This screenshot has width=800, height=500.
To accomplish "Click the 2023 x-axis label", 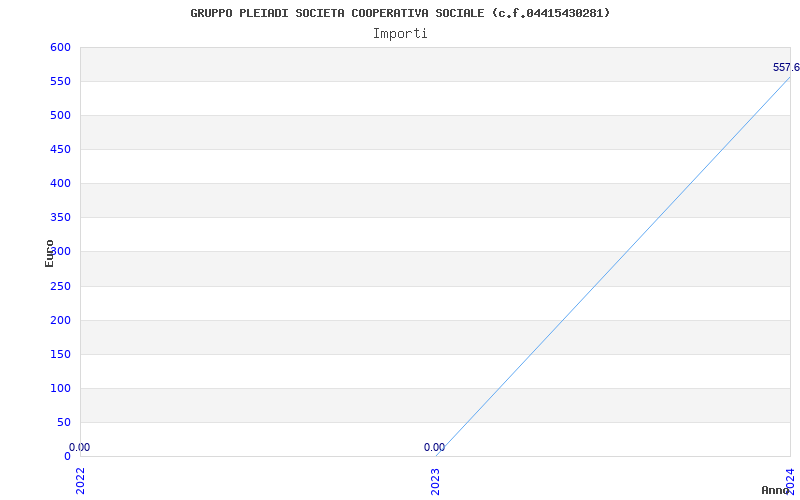I will 435,481.
